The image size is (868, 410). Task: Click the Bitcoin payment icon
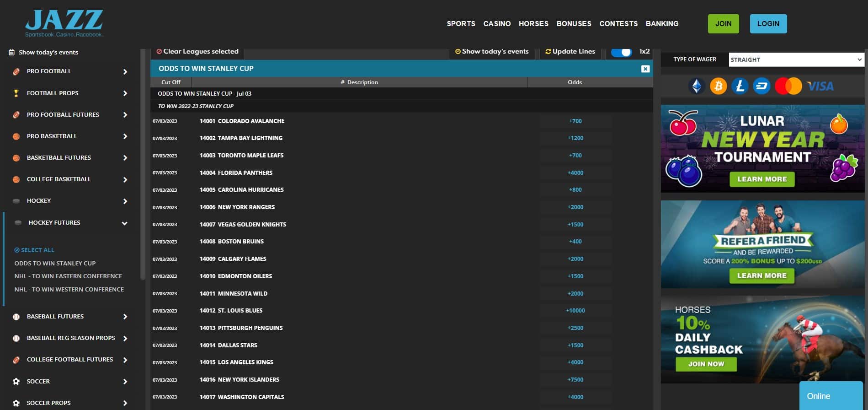[x=719, y=86]
